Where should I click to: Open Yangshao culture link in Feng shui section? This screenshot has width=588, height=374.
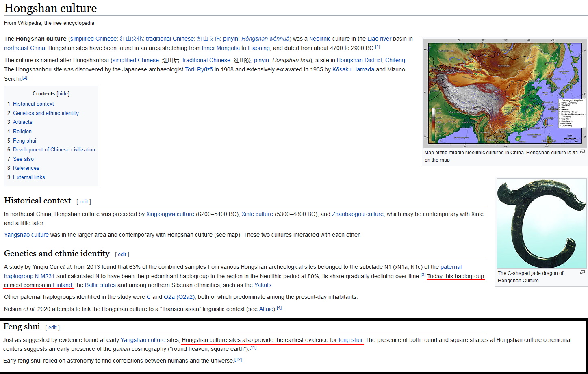pyautogui.click(x=143, y=340)
